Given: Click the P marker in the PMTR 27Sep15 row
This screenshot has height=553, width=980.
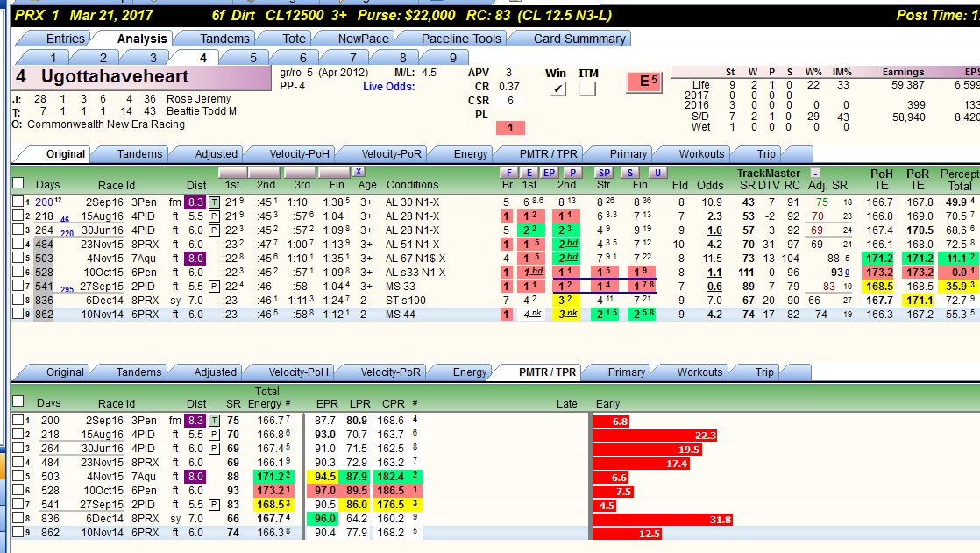Looking at the screenshot, I should (214, 504).
